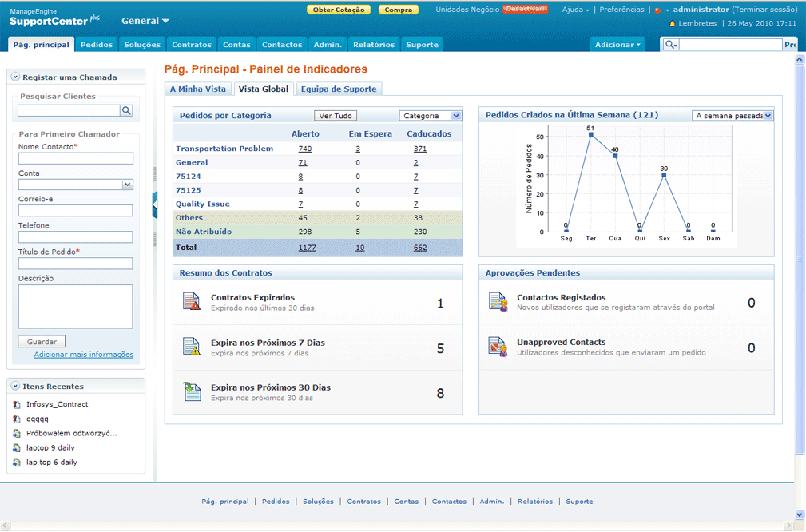806x532 pixels.
Task: Open the General portal dropdown
Action: (145, 21)
